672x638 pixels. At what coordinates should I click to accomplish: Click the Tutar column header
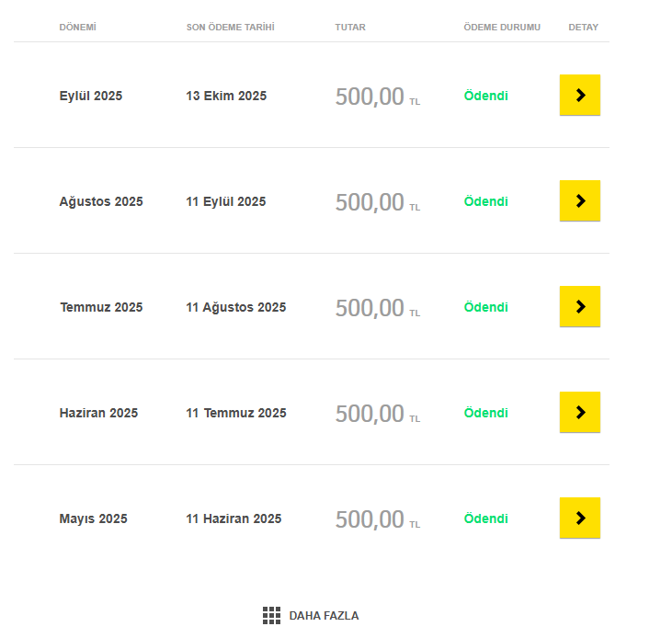tap(350, 27)
